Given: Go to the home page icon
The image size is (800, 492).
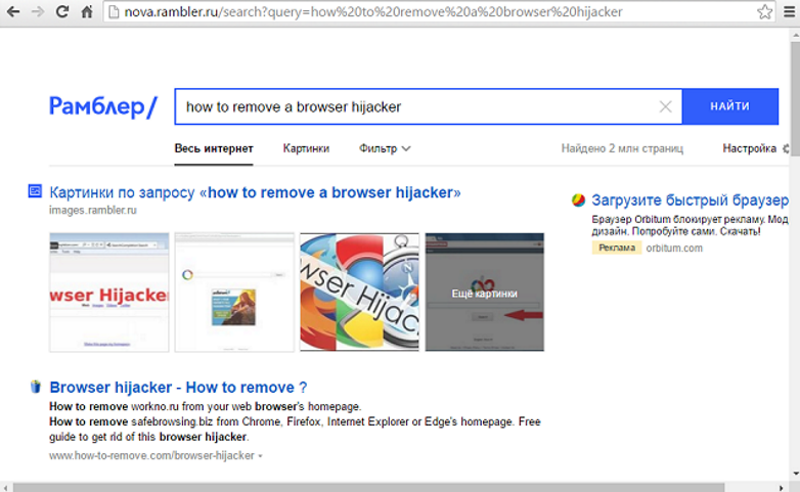Looking at the screenshot, I should click(87, 11).
